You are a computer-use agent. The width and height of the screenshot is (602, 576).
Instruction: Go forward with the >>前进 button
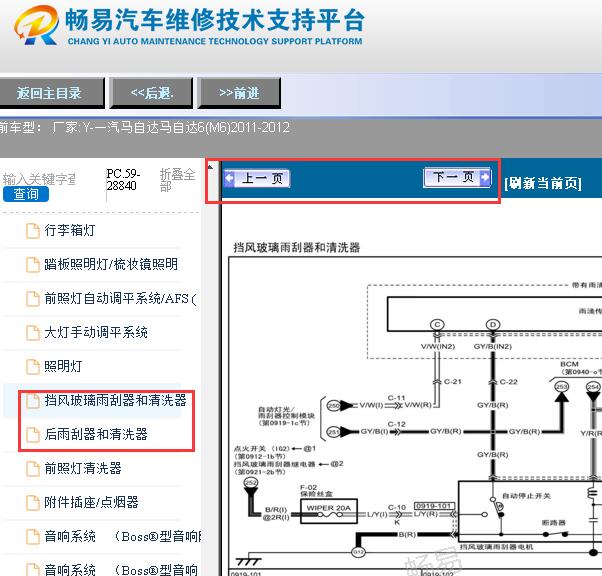click(x=239, y=93)
